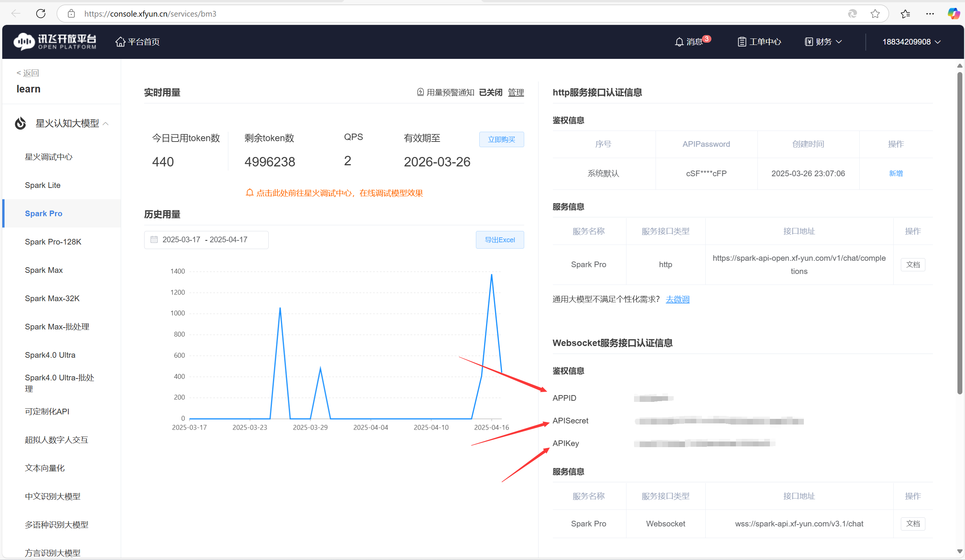Switch to Spark4.0 Ultra service
The image size is (965, 560).
tap(50, 355)
